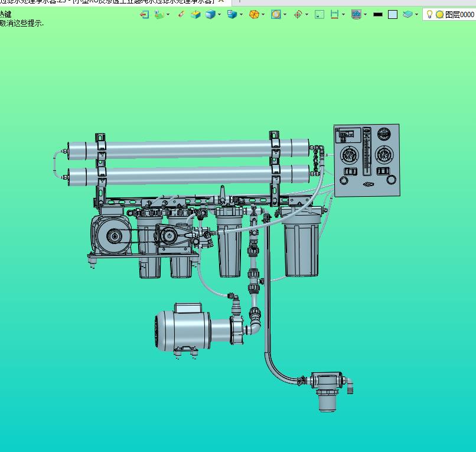Open dropdown arrow beside the crosshair icon
The image size is (476, 452).
point(307,15)
